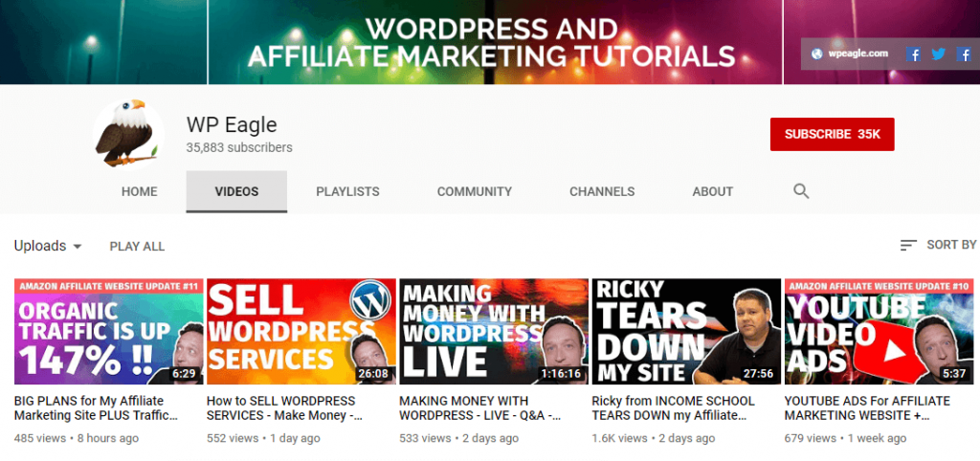Open the YouTube Video Ads thumbnail

click(879, 331)
